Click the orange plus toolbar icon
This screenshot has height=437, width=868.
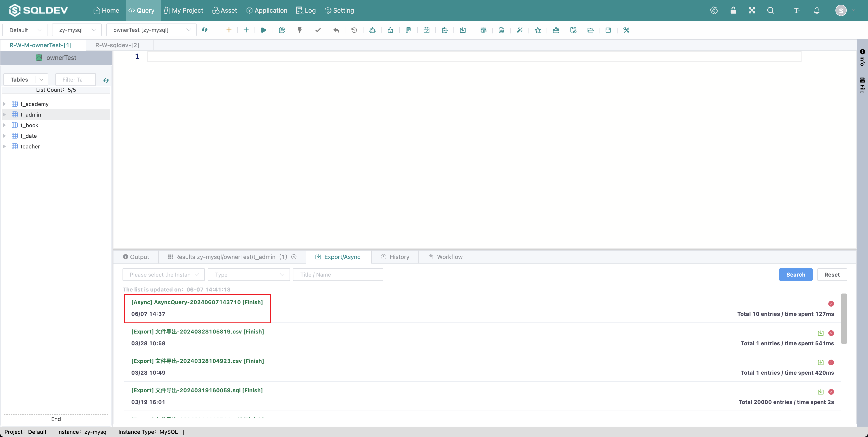point(229,30)
